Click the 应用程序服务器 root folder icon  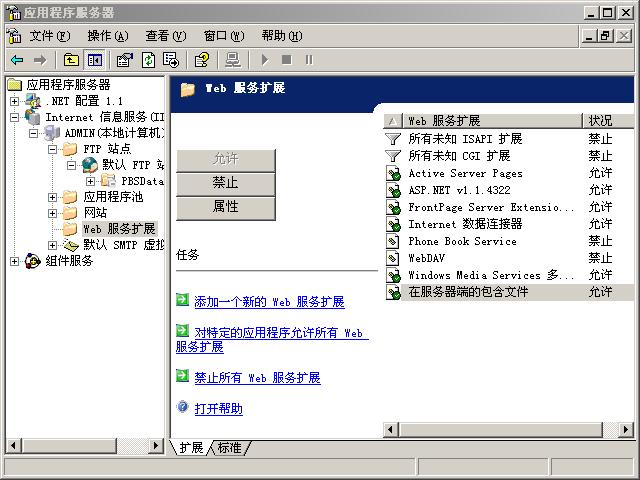15,84
